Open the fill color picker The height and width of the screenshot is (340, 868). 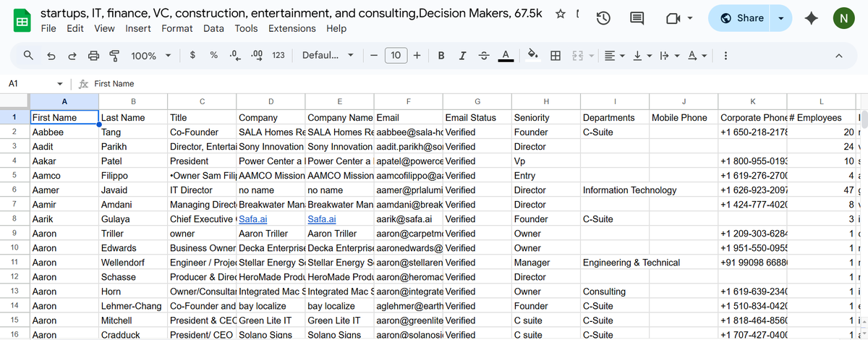pyautogui.click(x=533, y=55)
